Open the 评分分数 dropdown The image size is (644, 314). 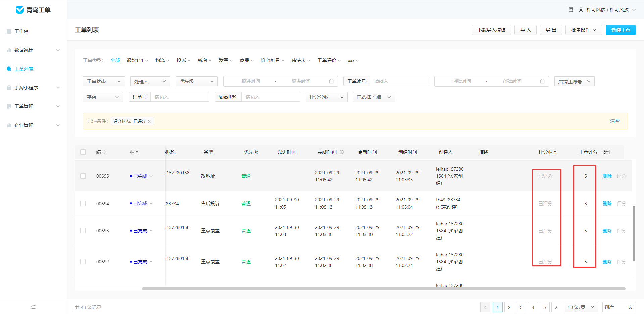(x=327, y=97)
